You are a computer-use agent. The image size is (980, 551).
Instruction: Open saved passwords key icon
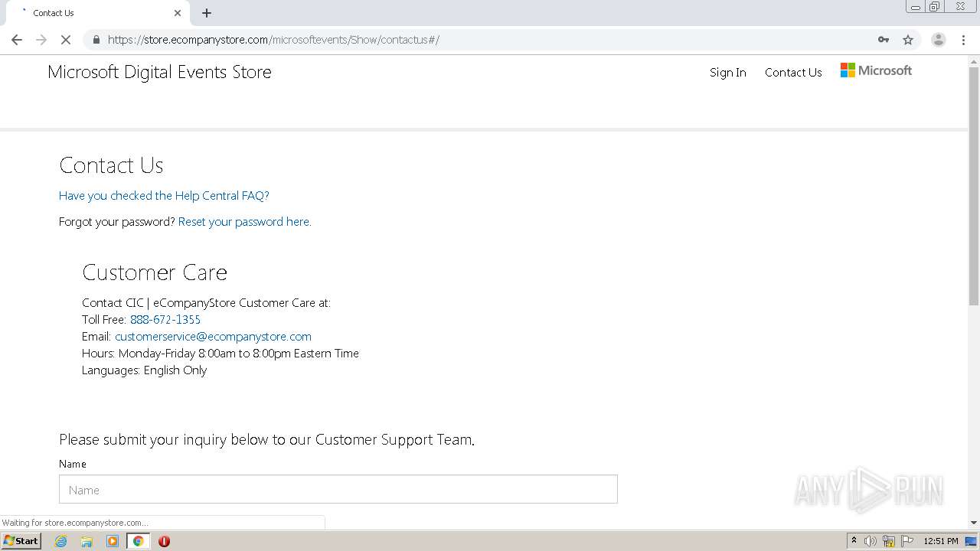[884, 40]
